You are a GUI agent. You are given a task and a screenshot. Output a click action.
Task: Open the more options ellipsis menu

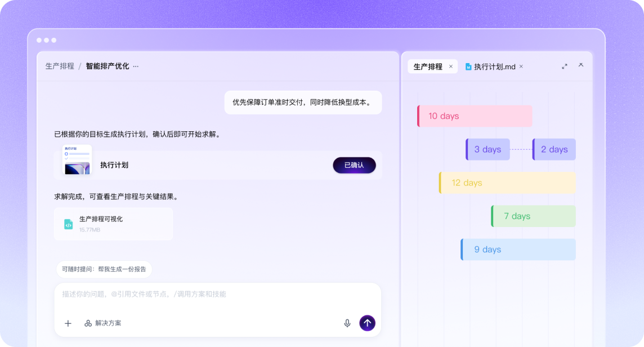click(x=136, y=66)
